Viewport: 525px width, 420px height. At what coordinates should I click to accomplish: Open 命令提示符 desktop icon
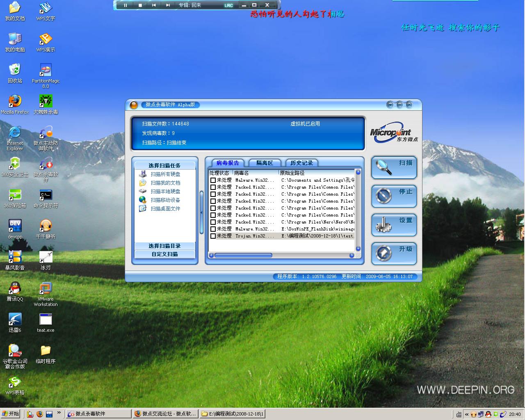[46, 199]
